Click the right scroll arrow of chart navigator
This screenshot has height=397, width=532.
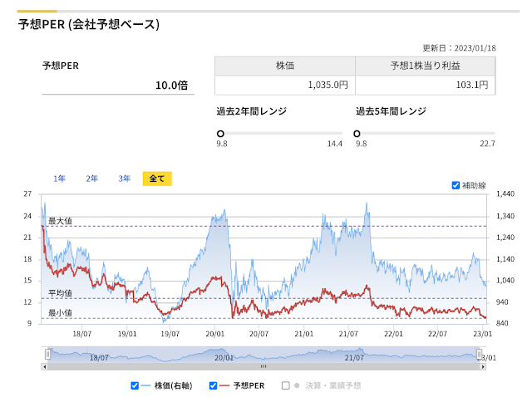pyautogui.click(x=483, y=366)
